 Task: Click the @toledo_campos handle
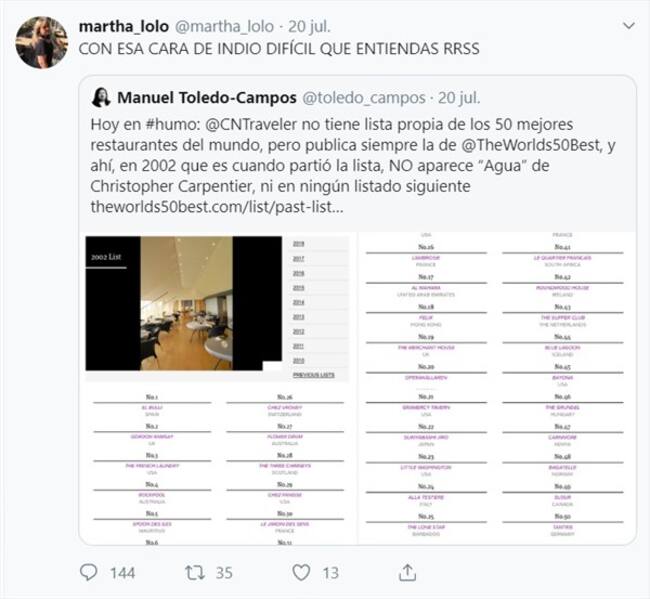362,98
